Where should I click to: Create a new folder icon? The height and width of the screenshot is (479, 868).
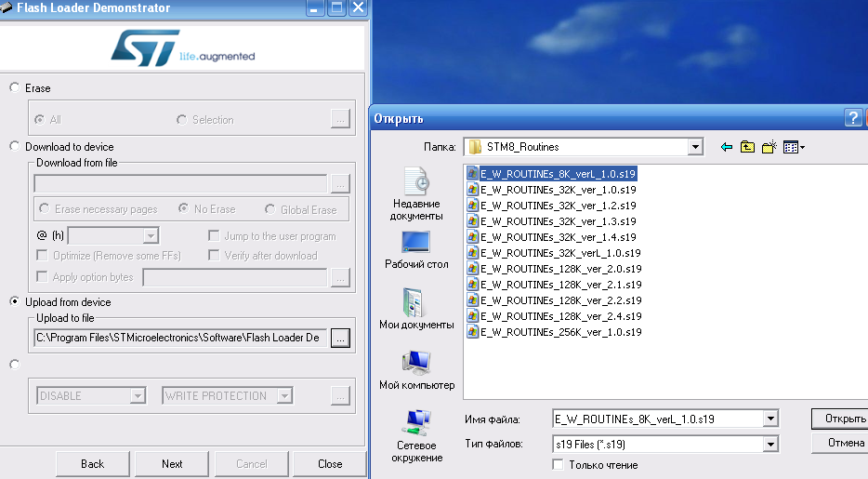pos(769,147)
